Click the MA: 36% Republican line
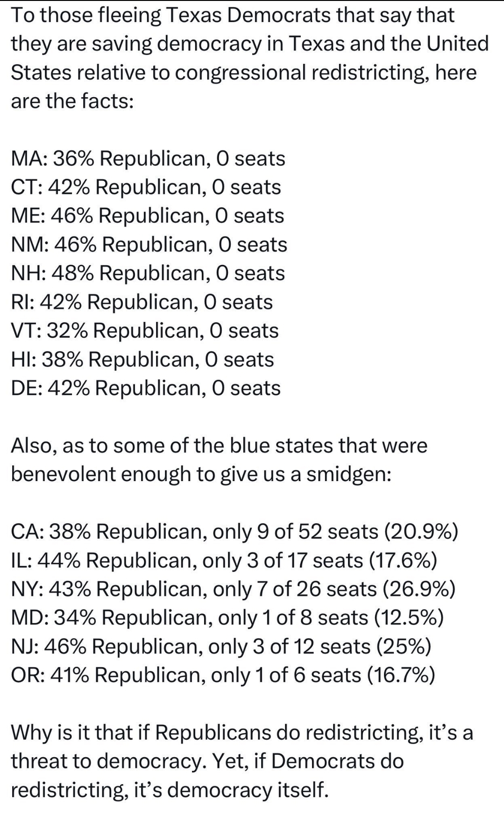The height and width of the screenshot is (823, 504). point(148,159)
